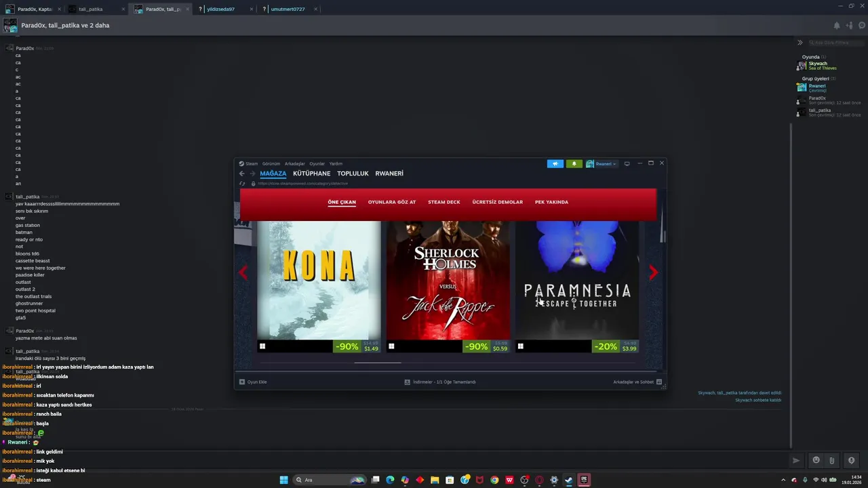Open Steam notifications green bell button
Screen dimensions: 868x488
tap(574, 163)
